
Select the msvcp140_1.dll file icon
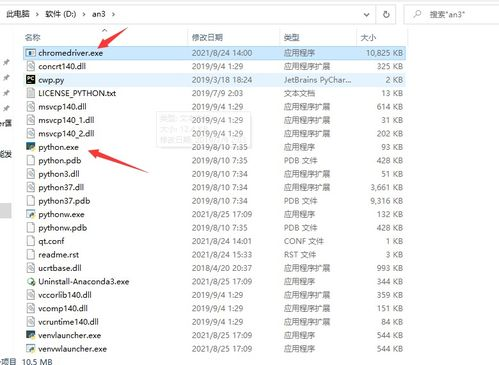(x=31, y=120)
